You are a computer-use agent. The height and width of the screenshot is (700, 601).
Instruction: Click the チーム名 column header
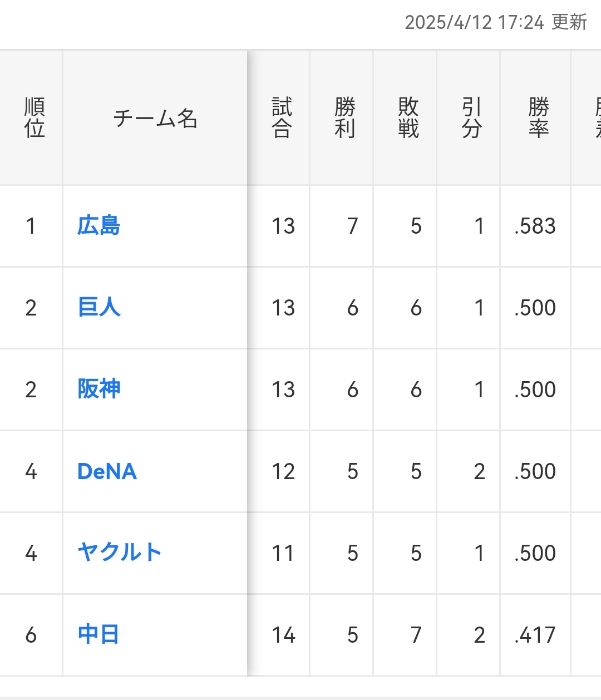point(155,118)
